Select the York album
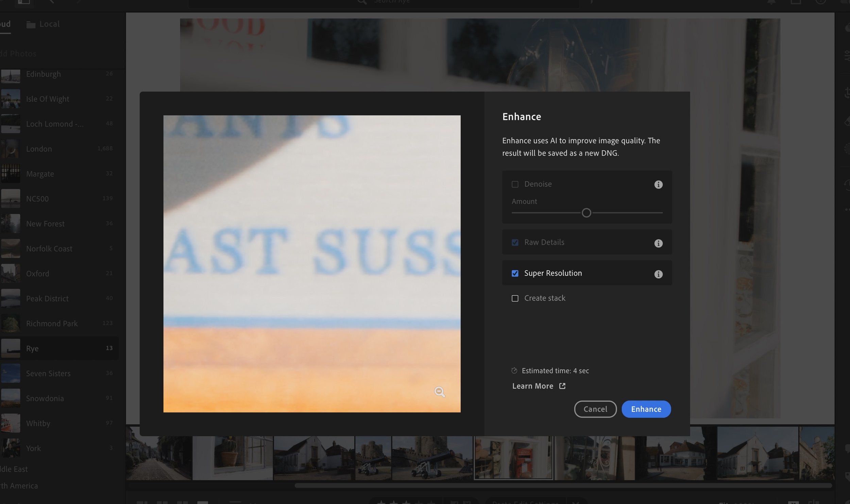This screenshot has height=504, width=850. (x=60, y=448)
